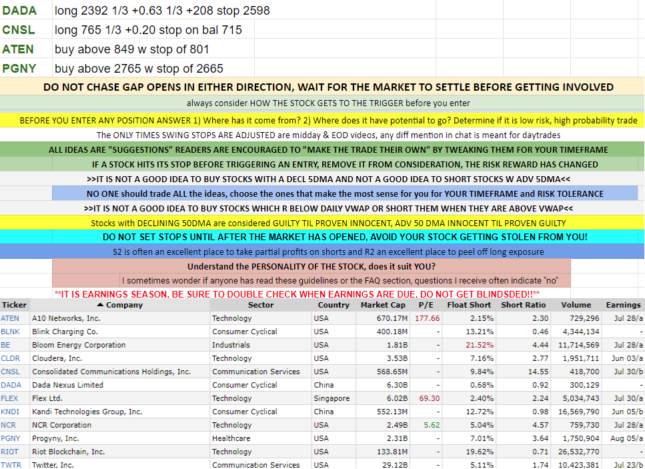This screenshot has height=469, width=645.
Task: Sort by the Short Ratio column header
Action: (x=523, y=305)
